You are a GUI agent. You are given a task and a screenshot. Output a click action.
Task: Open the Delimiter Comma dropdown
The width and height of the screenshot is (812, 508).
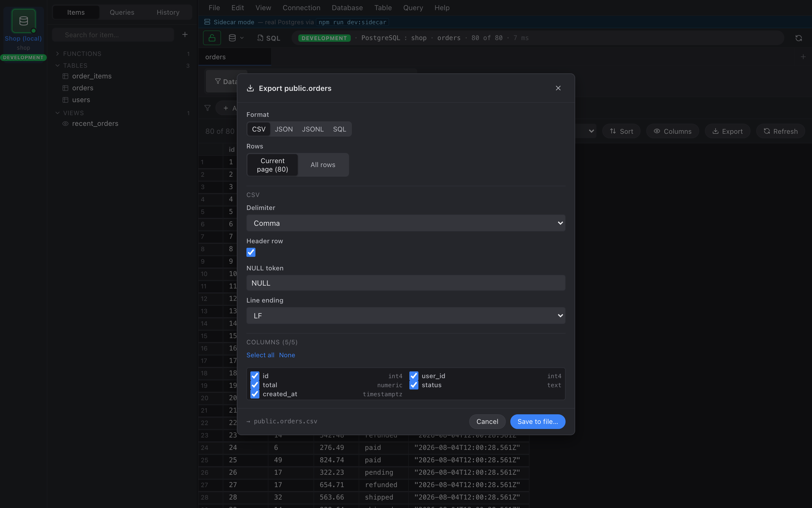406,223
